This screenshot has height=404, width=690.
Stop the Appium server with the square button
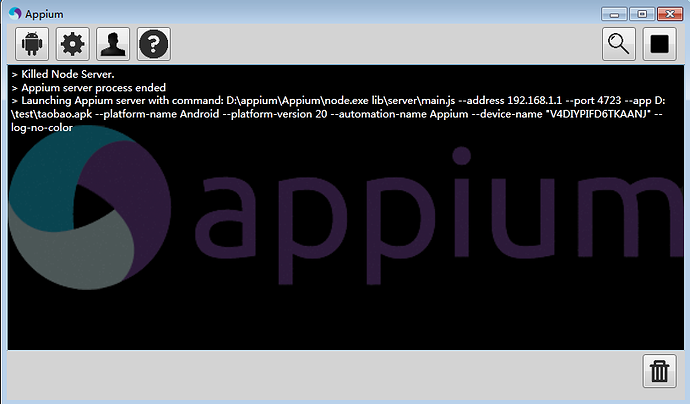[x=659, y=44]
